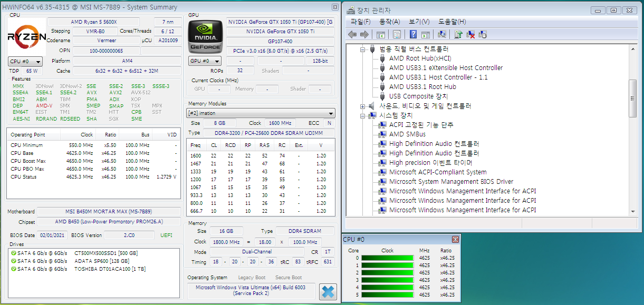Click Core 0 clock bar in CPU #0 window

[388, 258]
